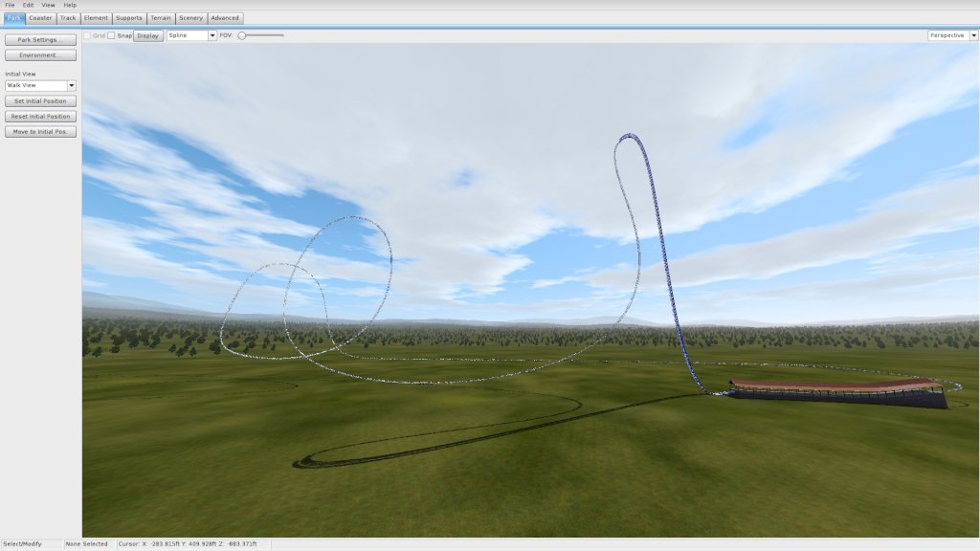Click the Display button
The width and height of the screenshot is (980, 551).
point(148,35)
